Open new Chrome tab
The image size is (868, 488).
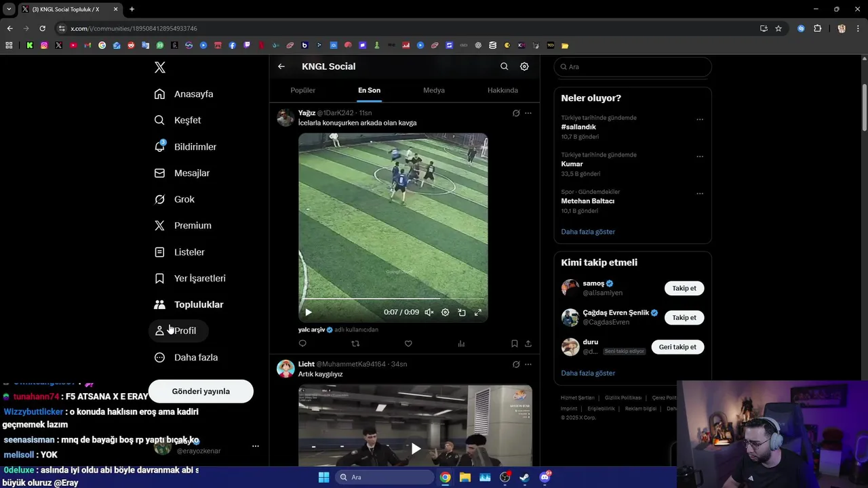132,9
